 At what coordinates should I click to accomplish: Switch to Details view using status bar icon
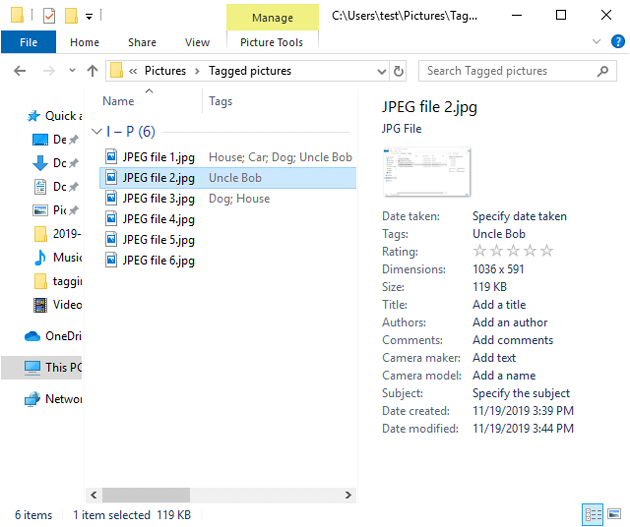pos(593,514)
